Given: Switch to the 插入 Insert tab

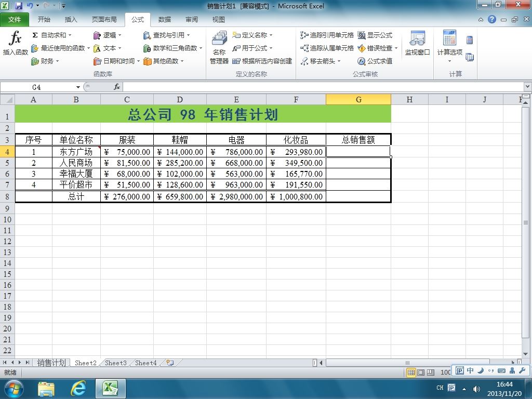Looking at the screenshot, I should pyautogui.click(x=71, y=19).
